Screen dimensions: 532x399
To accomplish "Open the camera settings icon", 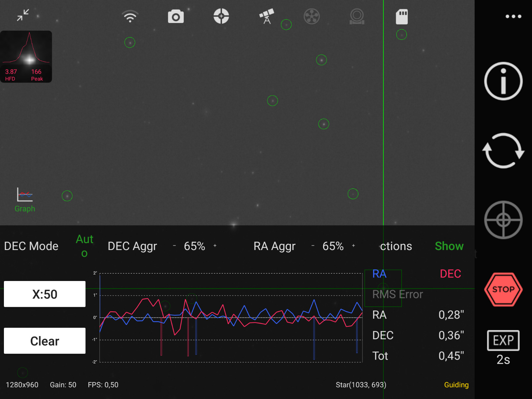I will click(176, 16).
